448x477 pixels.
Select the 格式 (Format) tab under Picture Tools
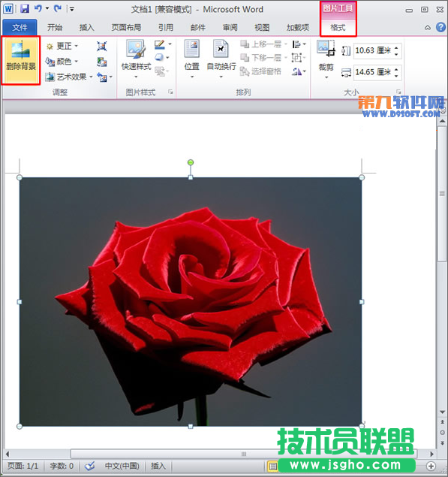pos(338,27)
